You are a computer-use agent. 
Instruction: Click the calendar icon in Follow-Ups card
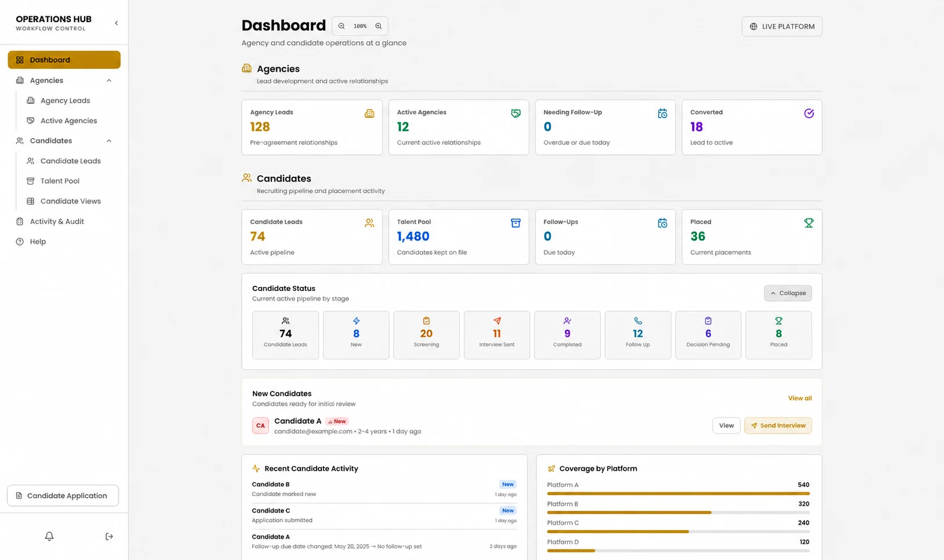coord(662,223)
